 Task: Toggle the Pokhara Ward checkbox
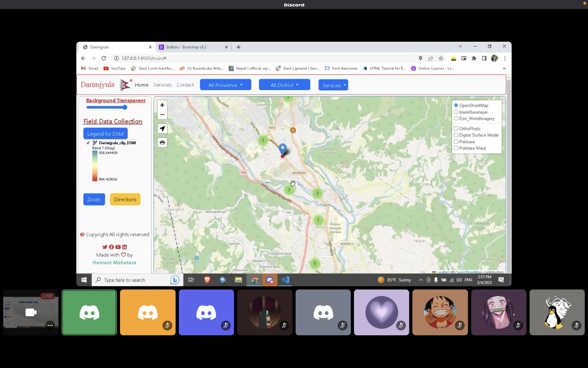(456, 148)
